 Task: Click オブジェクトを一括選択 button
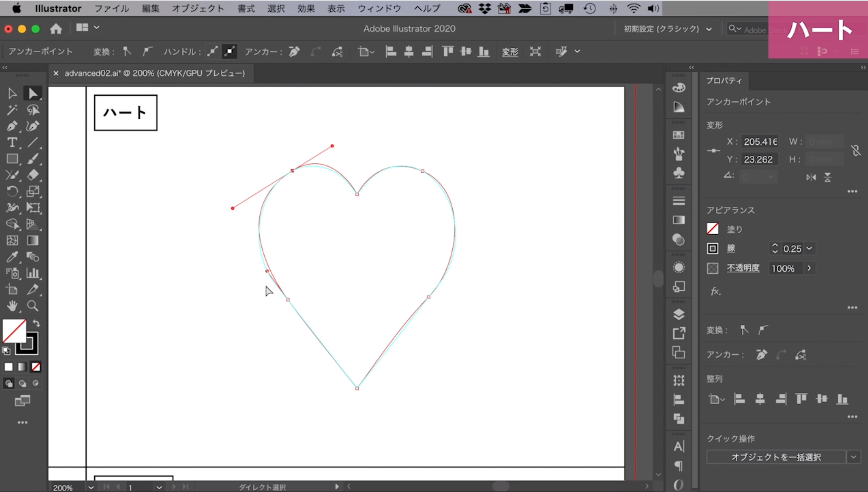coord(776,457)
